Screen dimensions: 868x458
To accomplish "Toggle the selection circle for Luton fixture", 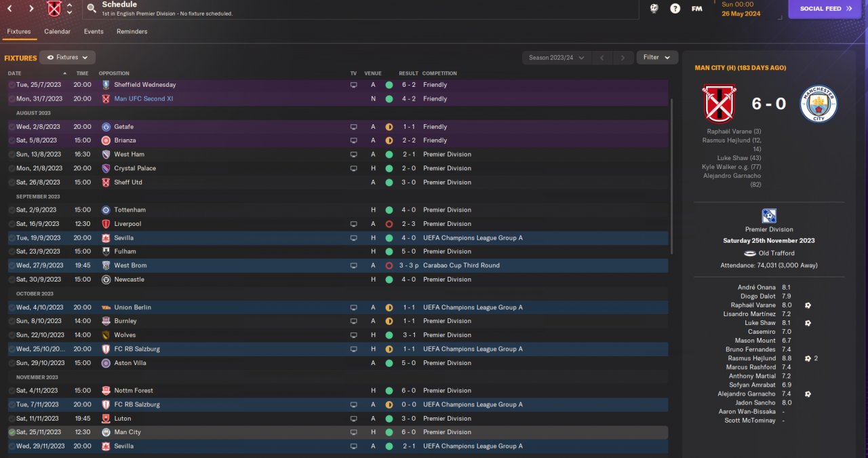I will pos(12,419).
